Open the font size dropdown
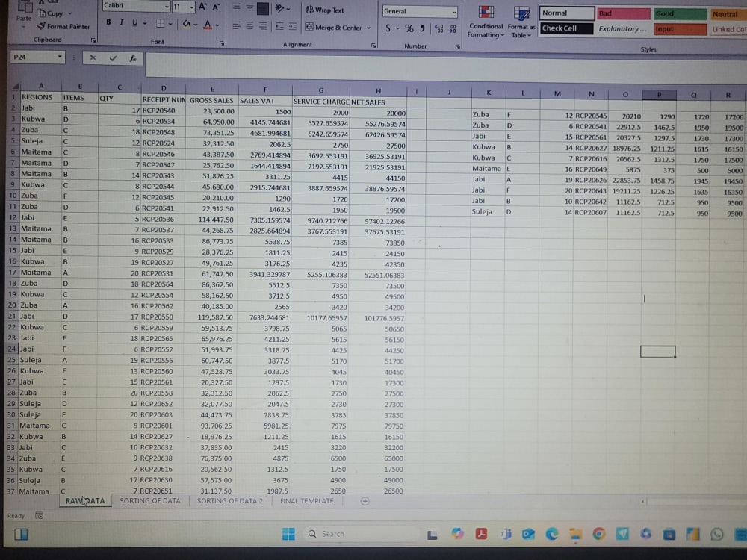 [191, 7]
